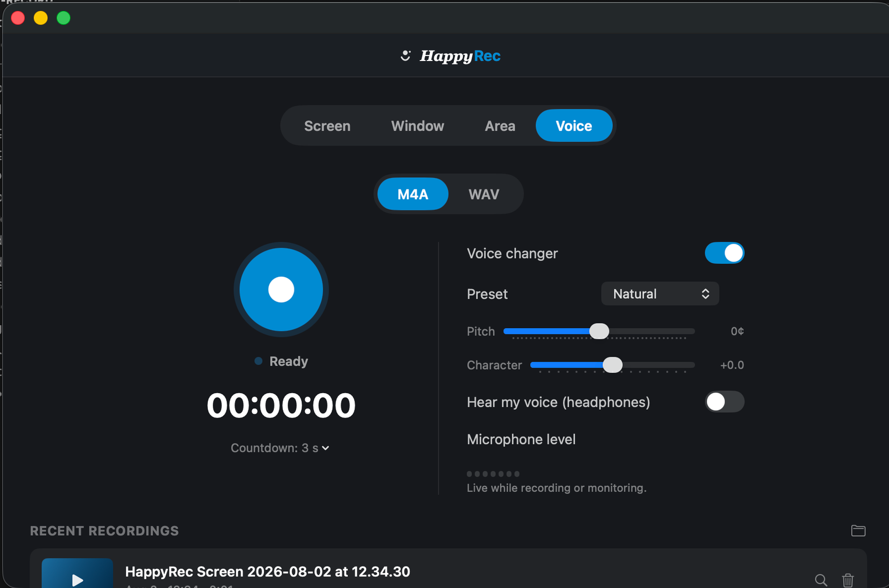Play the HappyRec Screen recording thumbnail
Viewport: 889px width, 588px height.
77,574
